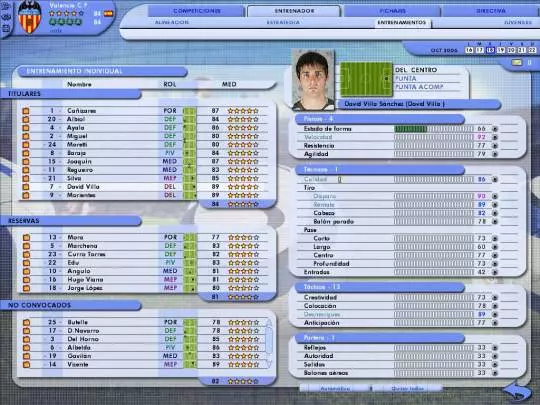Open Vicente's player file icon
The width and height of the screenshot is (540, 405).
(x=26, y=364)
